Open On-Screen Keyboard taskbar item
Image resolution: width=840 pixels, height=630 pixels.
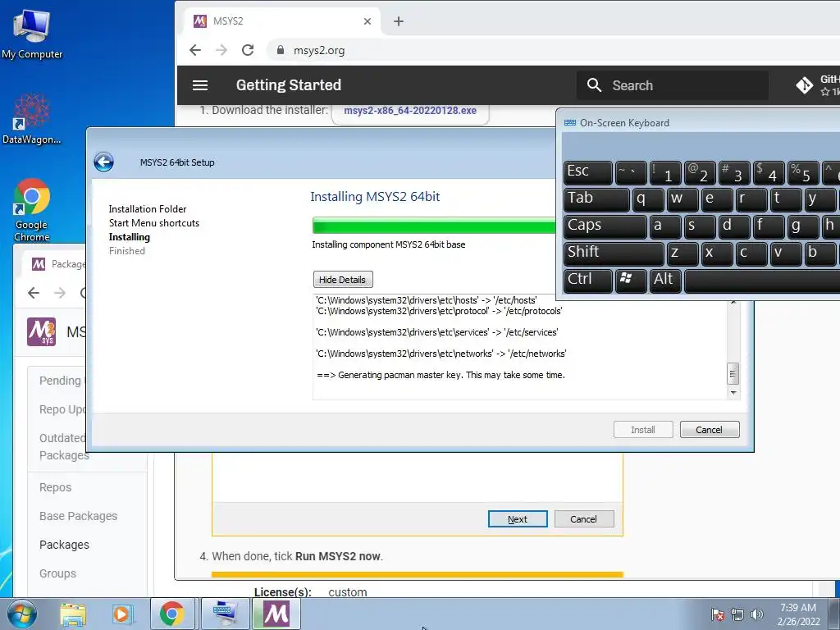point(224,614)
